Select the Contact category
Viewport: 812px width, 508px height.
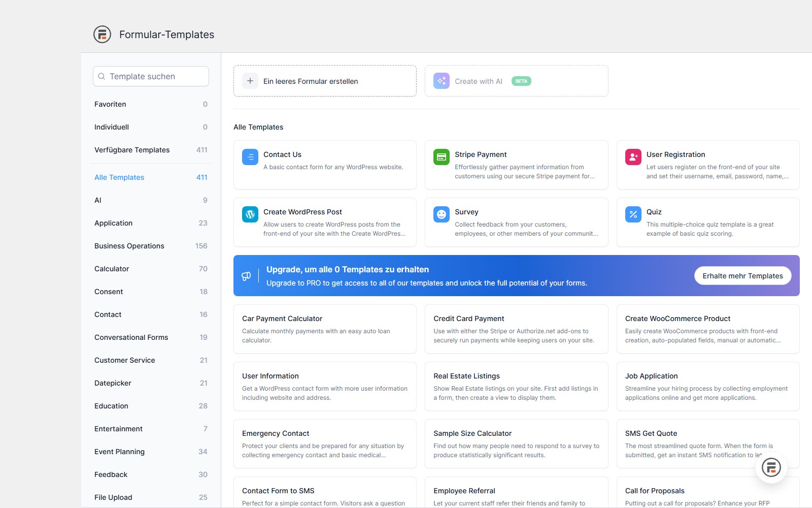(x=151, y=314)
